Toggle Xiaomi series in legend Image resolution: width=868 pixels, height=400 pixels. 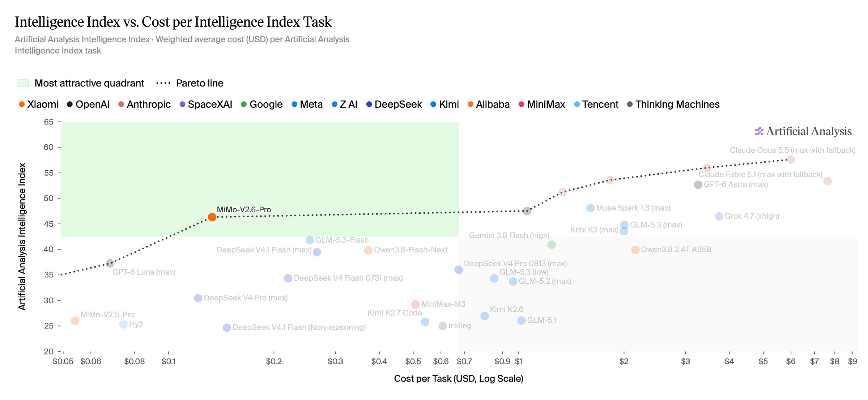pos(38,105)
